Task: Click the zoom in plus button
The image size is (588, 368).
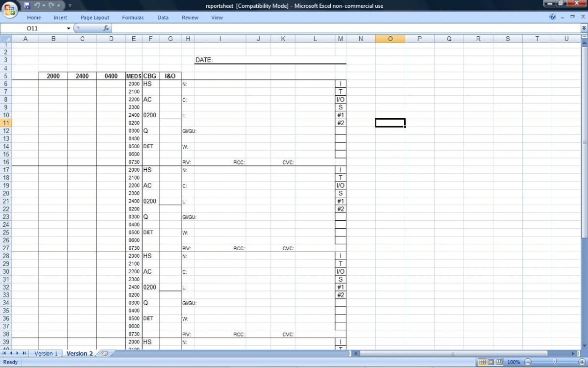Action: click(x=582, y=362)
